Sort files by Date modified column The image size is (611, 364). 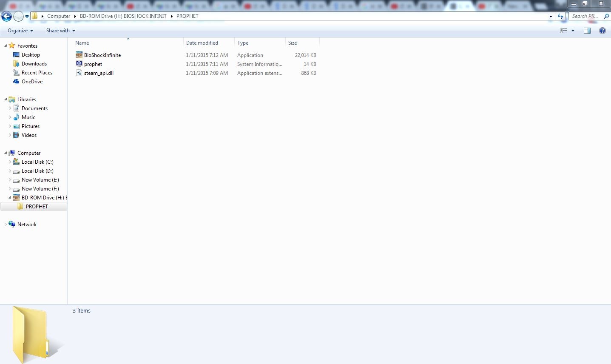(x=202, y=43)
